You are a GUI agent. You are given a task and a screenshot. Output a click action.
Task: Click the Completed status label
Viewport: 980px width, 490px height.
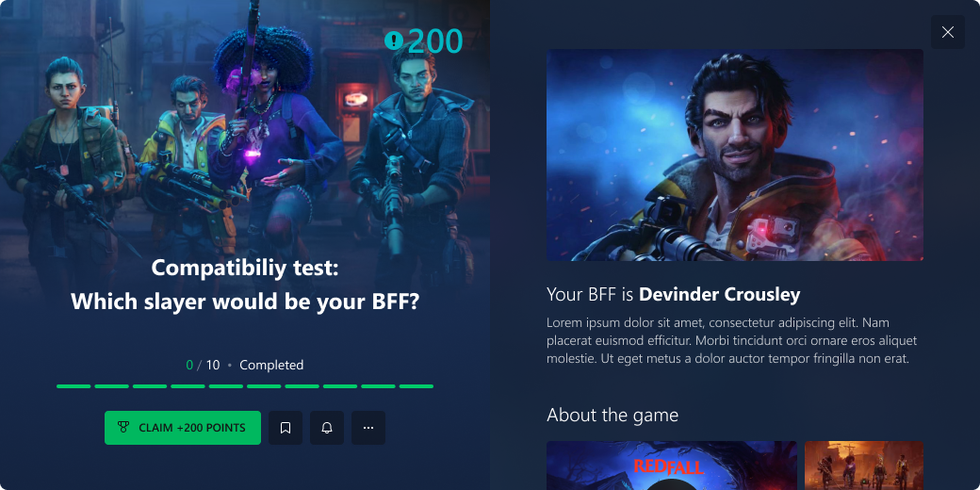point(271,365)
